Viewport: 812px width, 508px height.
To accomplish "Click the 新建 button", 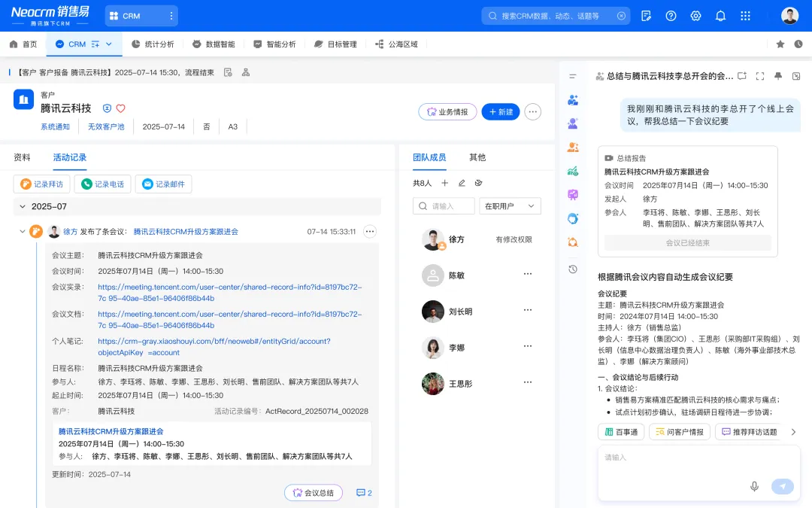I will tap(501, 112).
